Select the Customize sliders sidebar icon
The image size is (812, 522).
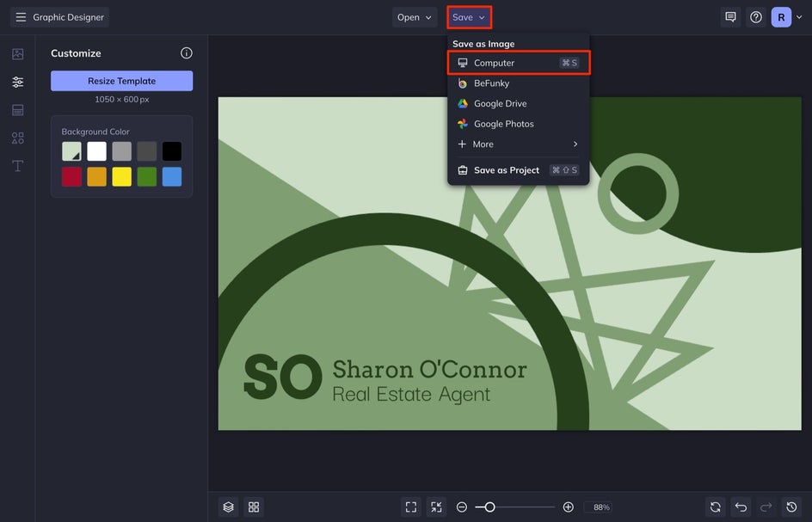click(x=17, y=83)
